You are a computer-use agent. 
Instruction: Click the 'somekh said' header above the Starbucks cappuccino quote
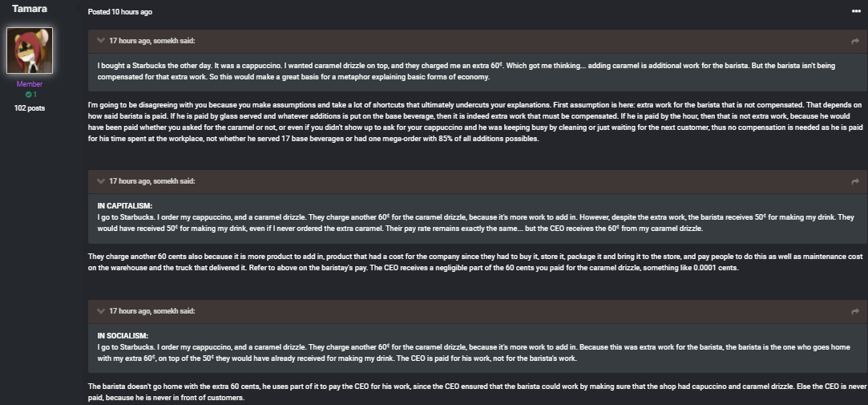coord(151,41)
